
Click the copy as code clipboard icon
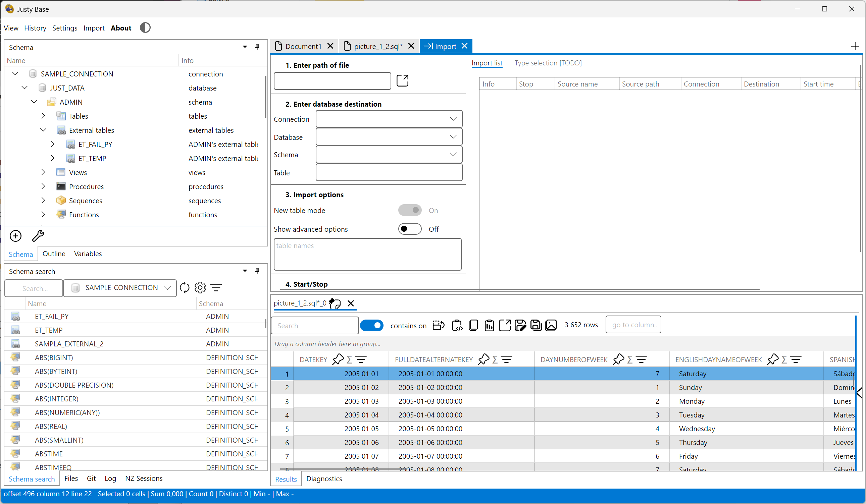[457, 325]
